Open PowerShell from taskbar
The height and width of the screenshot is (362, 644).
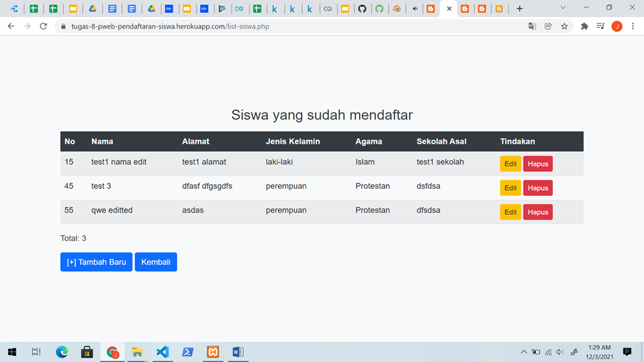point(188,352)
